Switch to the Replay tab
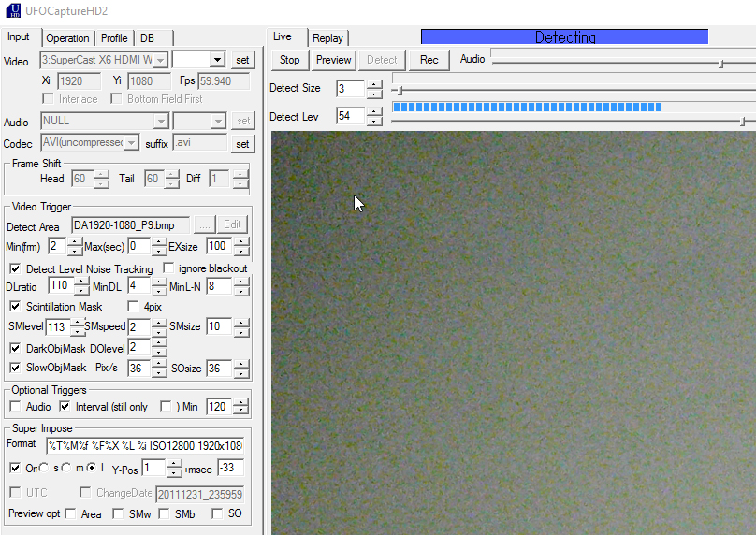Image resolution: width=756 pixels, height=535 pixels. pos(327,38)
